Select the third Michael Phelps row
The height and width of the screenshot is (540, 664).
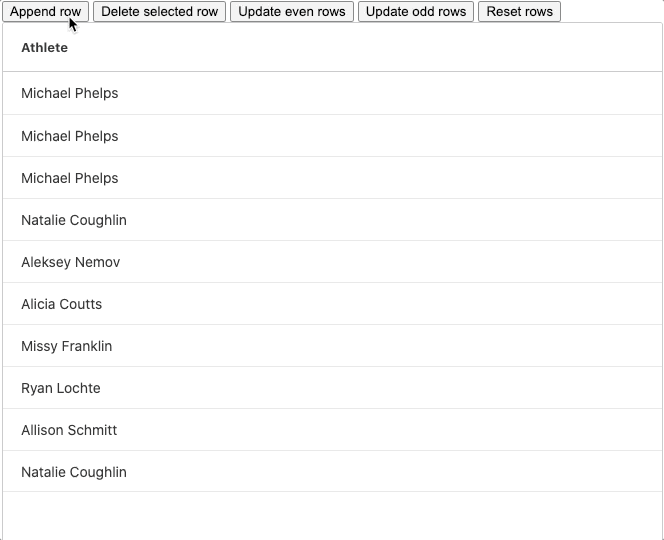(332, 177)
